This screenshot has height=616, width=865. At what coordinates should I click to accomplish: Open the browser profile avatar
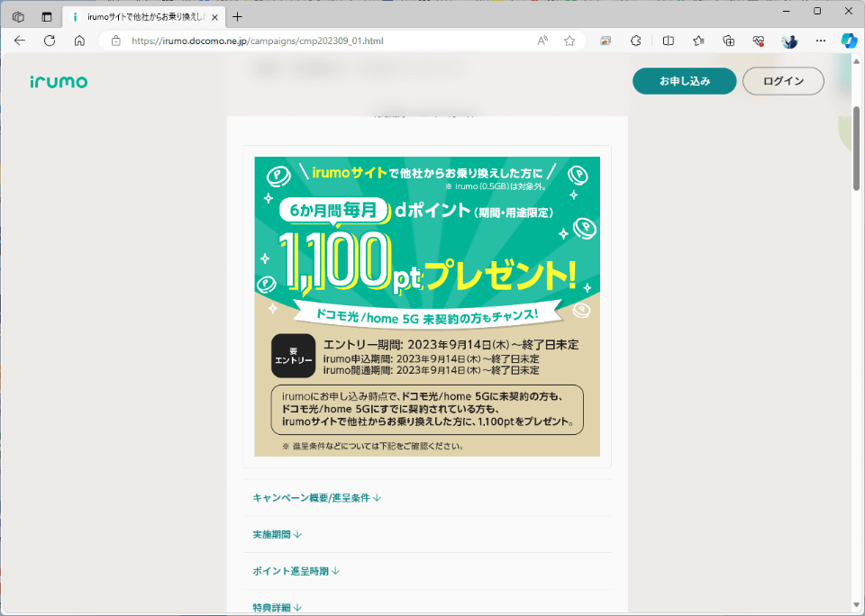click(x=790, y=41)
